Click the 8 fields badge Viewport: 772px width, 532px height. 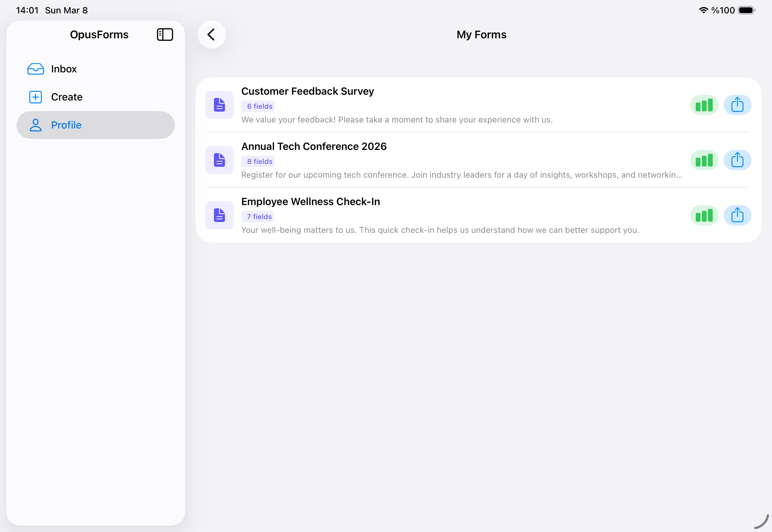(258, 162)
